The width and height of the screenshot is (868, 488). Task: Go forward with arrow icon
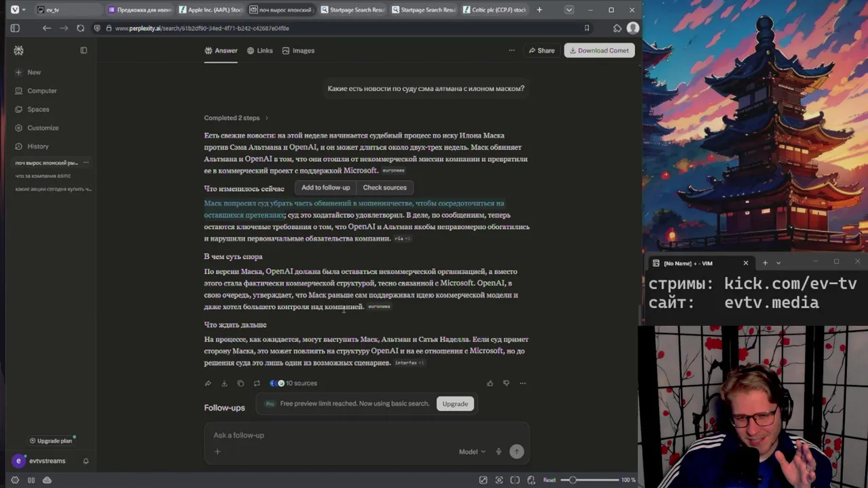coord(64,28)
